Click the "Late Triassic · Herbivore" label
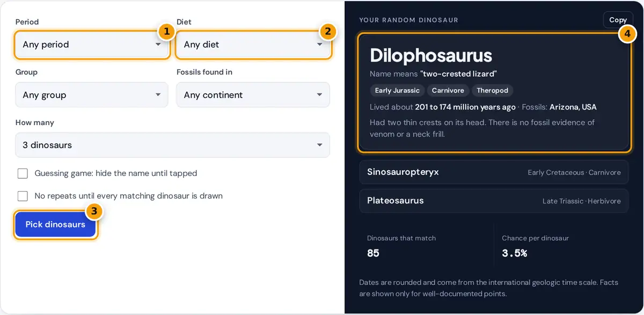Screen dimensions: 644x315 pos(581,201)
